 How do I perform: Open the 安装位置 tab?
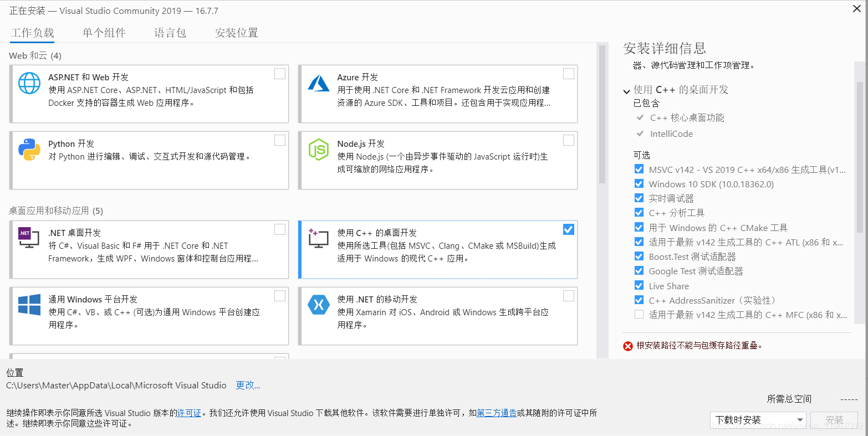(x=237, y=33)
